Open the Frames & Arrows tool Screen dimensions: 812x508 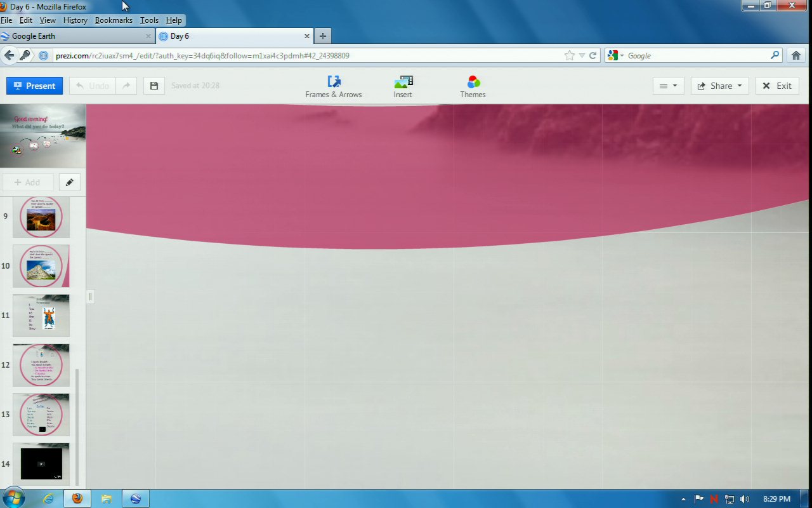click(x=334, y=87)
